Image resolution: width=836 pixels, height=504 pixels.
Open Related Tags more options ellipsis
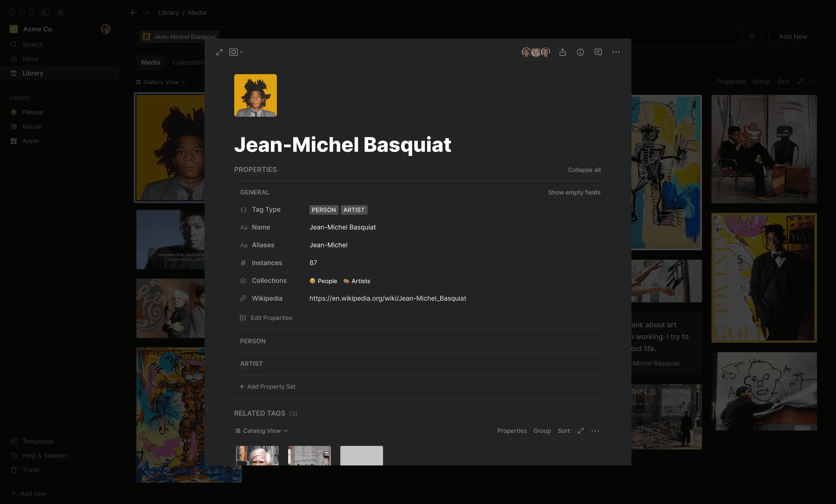pyautogui.click(x=595, y=431)
